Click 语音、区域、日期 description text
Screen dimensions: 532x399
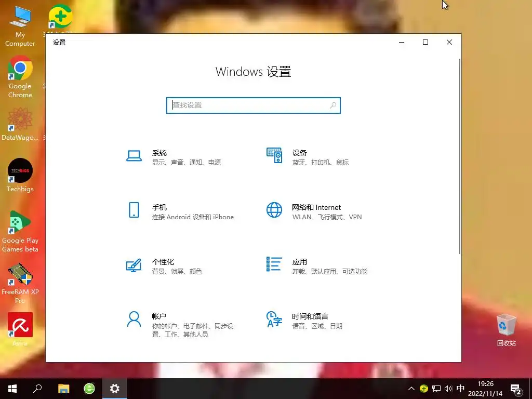coord(317,326)
